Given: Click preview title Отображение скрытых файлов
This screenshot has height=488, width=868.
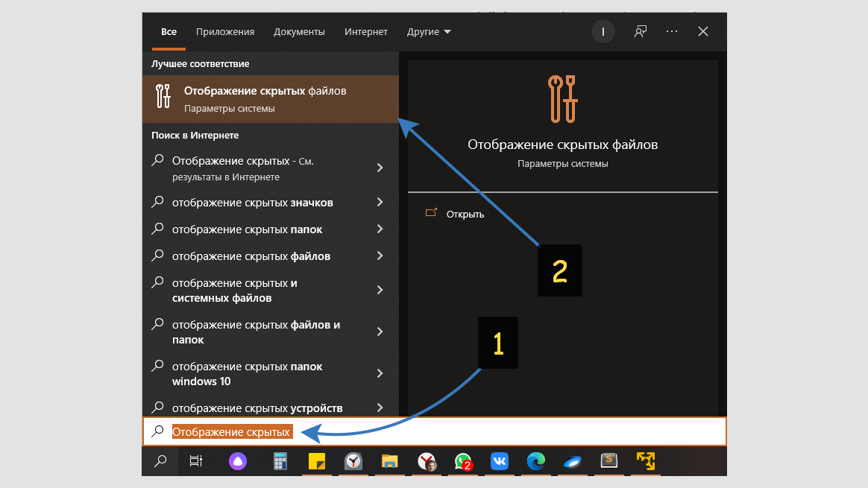Looking at the screenshot, I should click(562, 145).
